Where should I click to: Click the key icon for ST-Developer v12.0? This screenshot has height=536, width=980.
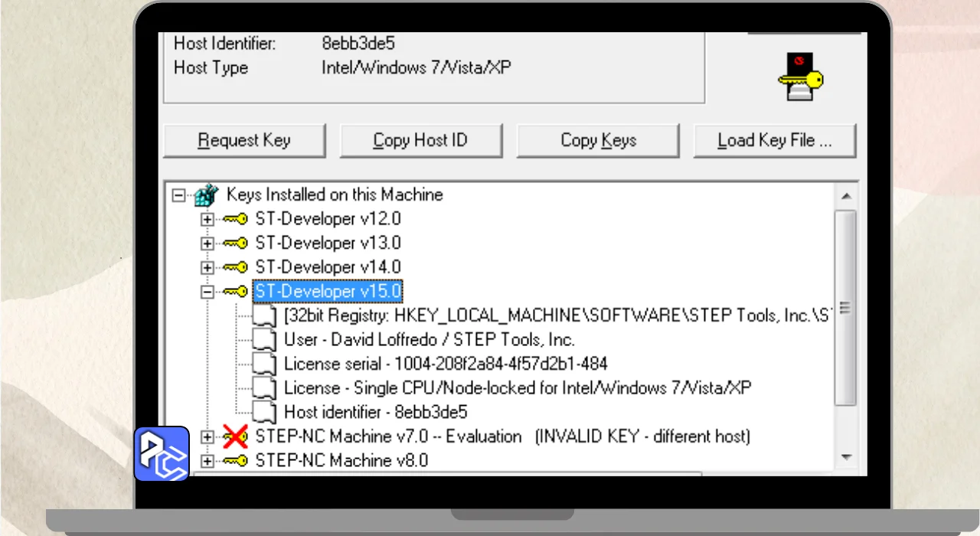coord(235,220)
